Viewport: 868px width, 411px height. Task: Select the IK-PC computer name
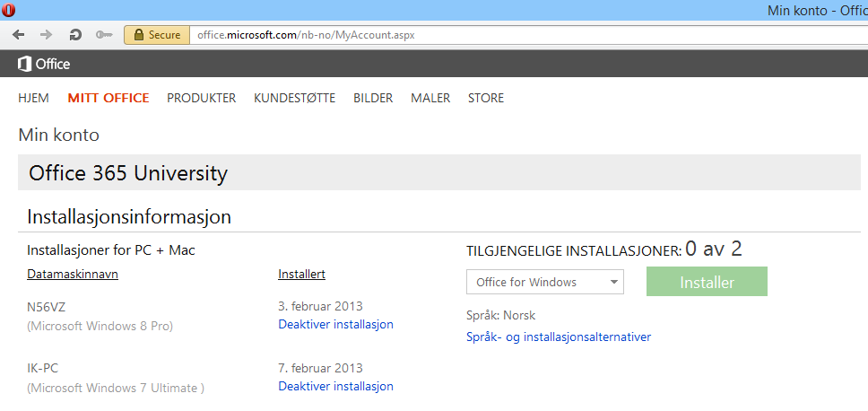pyautogui.click(x=43, y=368)
